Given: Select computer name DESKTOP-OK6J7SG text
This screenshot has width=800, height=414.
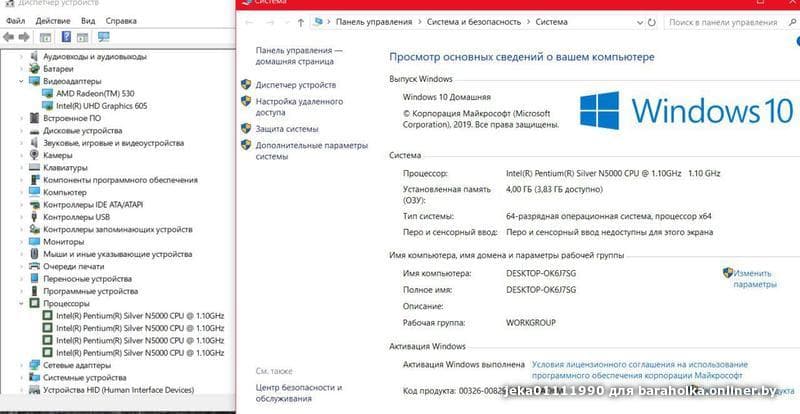Looking at the screenshot, I should pos(541,274).
